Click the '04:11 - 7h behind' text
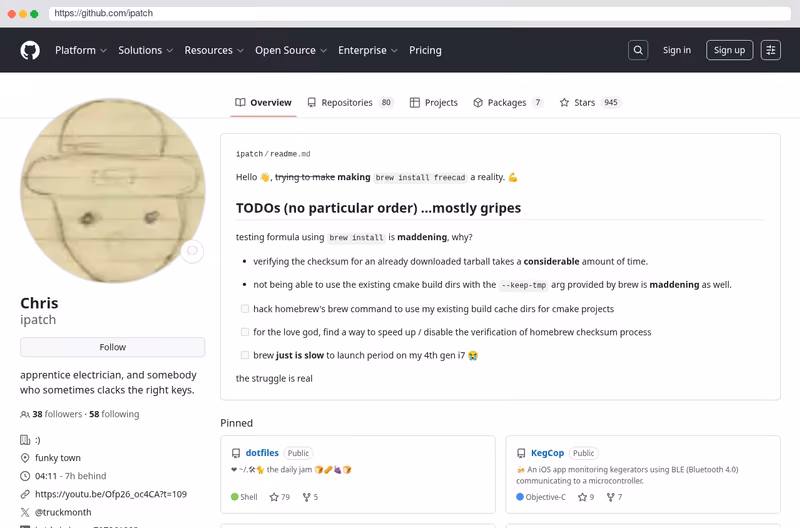Screen dimensions: 800x528 (70, 476)
